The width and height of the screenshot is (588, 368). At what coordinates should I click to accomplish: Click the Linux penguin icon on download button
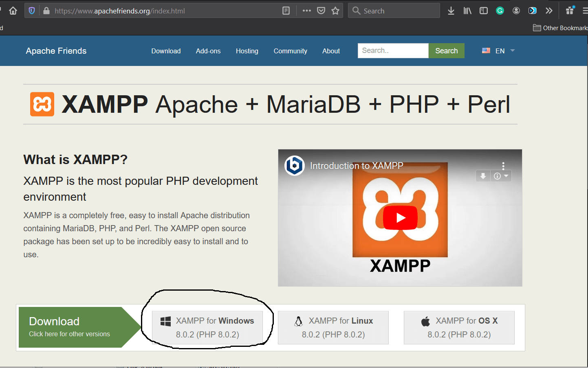tap(299, 321)
